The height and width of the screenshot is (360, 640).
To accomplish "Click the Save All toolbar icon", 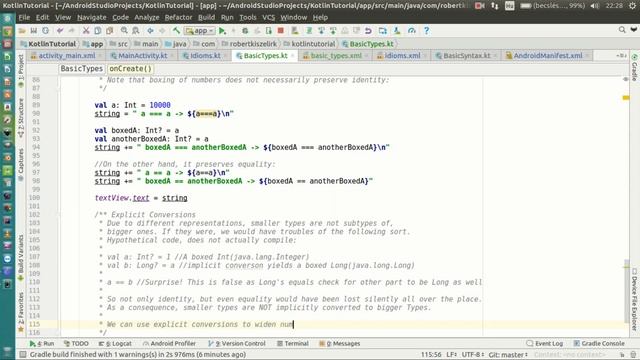I will [x=34, y=31].
